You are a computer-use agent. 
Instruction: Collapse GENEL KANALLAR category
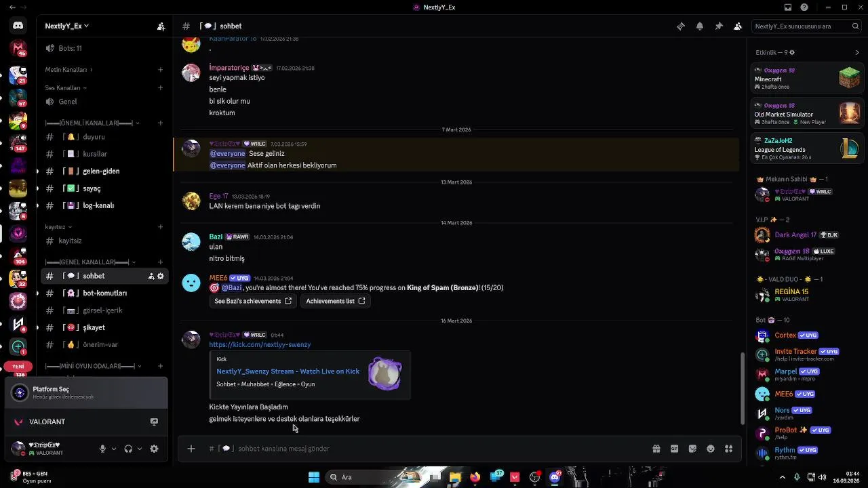90,262
